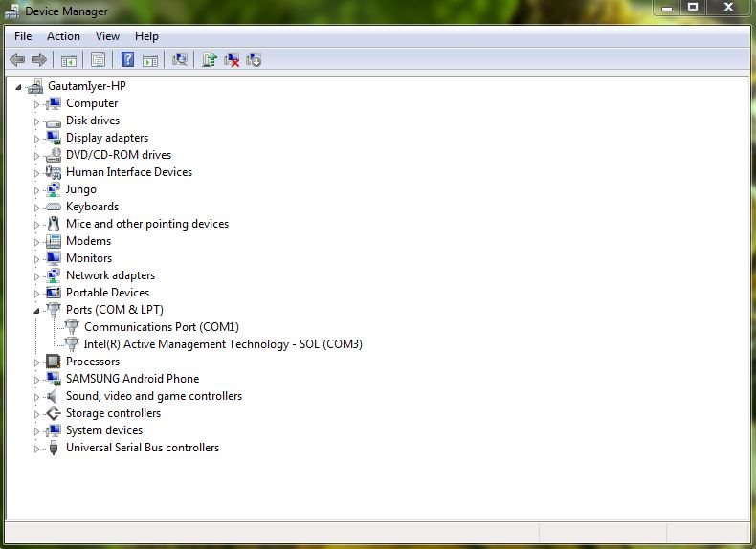Click the Storage controllers label

coord(113,413)
